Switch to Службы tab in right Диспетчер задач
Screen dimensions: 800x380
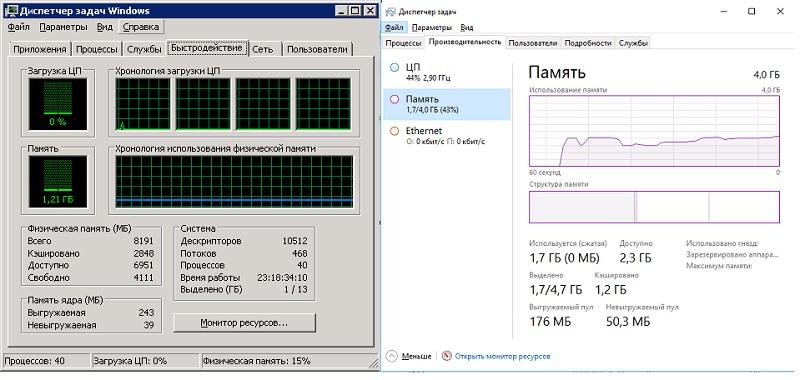point(634,43)
